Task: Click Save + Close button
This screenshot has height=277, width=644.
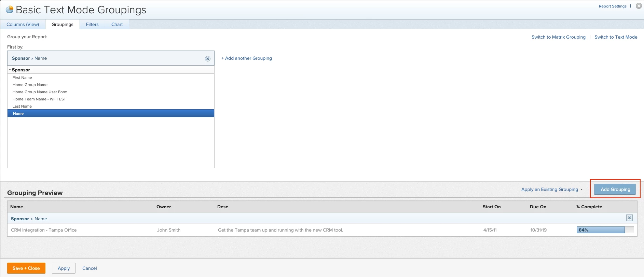Action: tap(26, 268)
